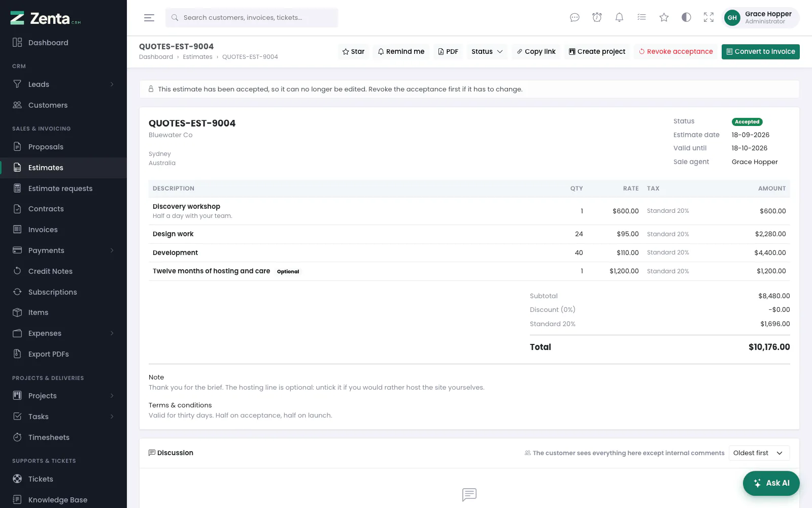Open the chat messages icon
Screen dimensions: 812x508
[x=574, y=17]
